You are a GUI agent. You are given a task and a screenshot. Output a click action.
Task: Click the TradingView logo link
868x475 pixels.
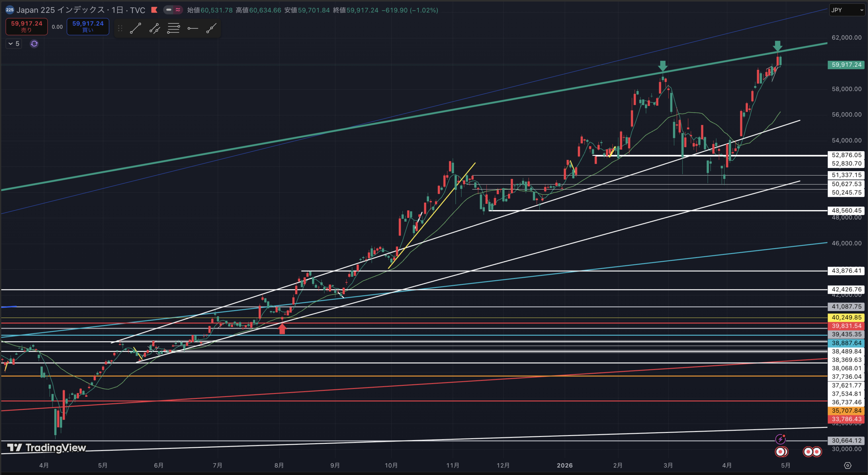coord(47,448)
